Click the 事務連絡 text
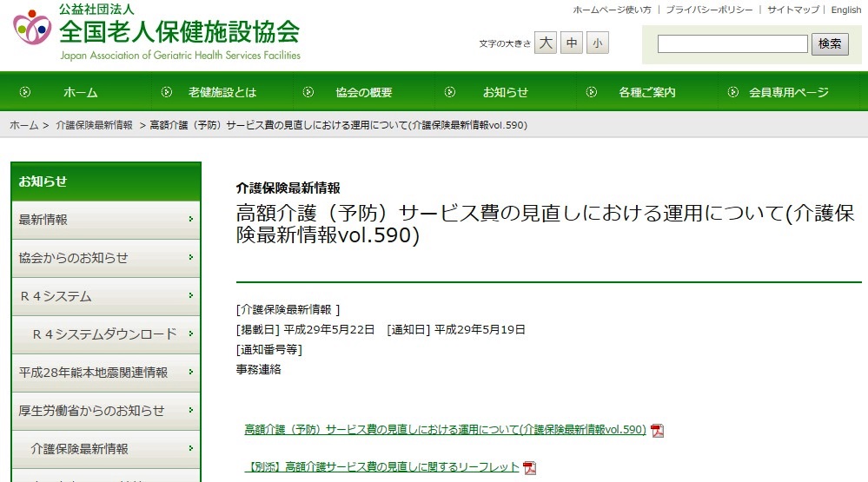The width and height of the screenshot is (868, 482). [259, 370]
